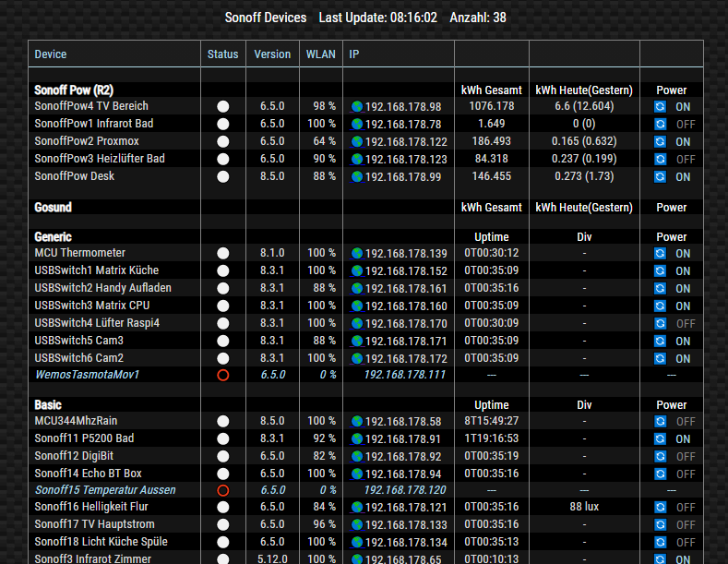
Task: Toggle power ON label for USBSwitch5 Cam3
Action: pyautogui.click(x=683, y=342)
